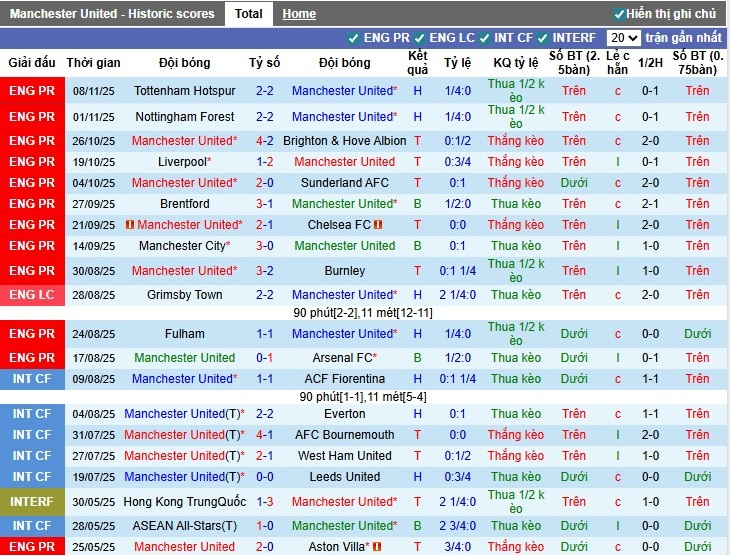Switch to the Total tab
Image resolution: width=730 pixels, height=556 pixels.
249,14
